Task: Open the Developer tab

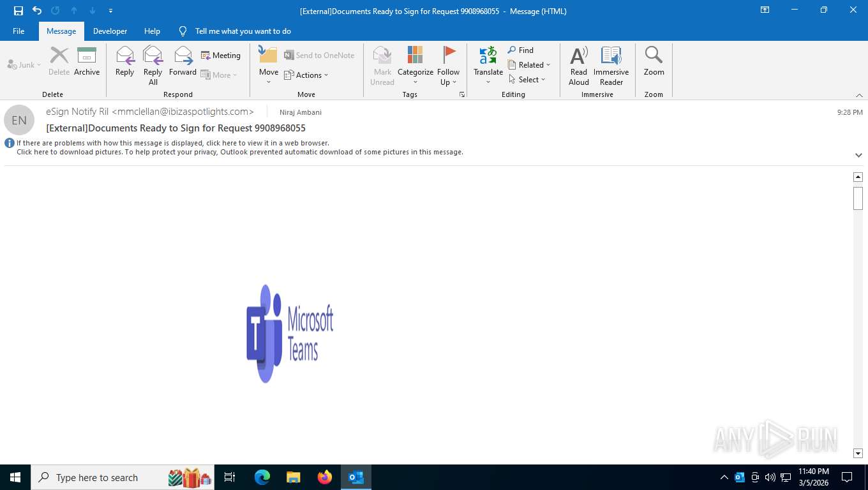Action: (110, 31)
